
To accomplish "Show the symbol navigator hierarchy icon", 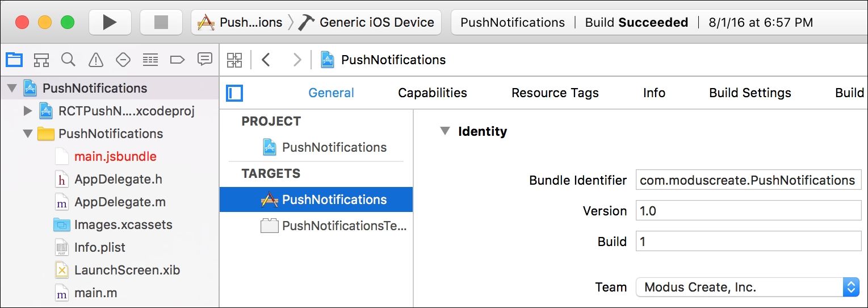I will [x=41, y=59].
